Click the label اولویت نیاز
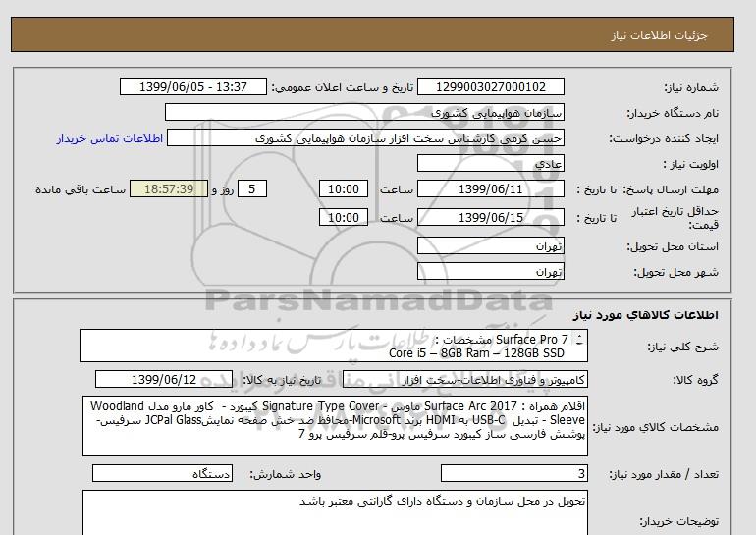 691,164
